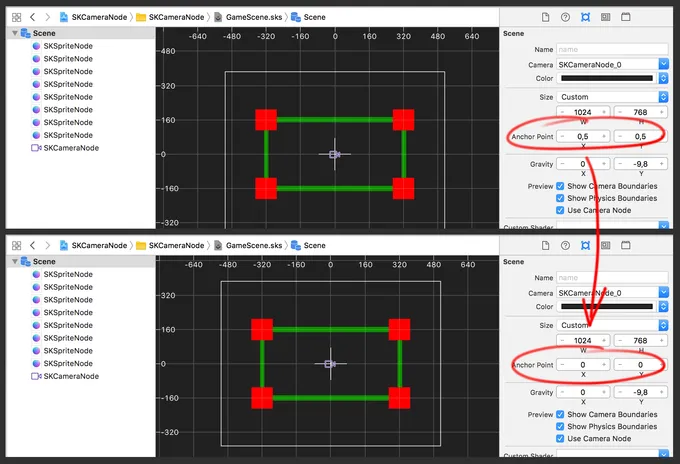Click Anchor Point X field showing 0,5
Viewport: 680px width, 464px height.
[583, 137]
